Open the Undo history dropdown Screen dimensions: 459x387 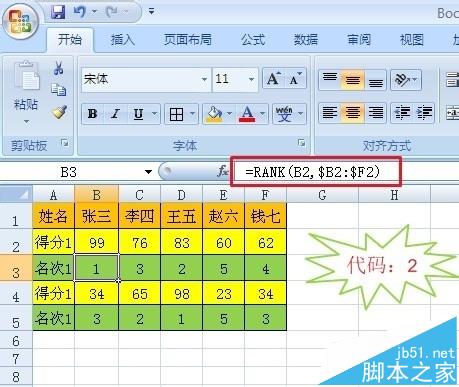(94, 12)
